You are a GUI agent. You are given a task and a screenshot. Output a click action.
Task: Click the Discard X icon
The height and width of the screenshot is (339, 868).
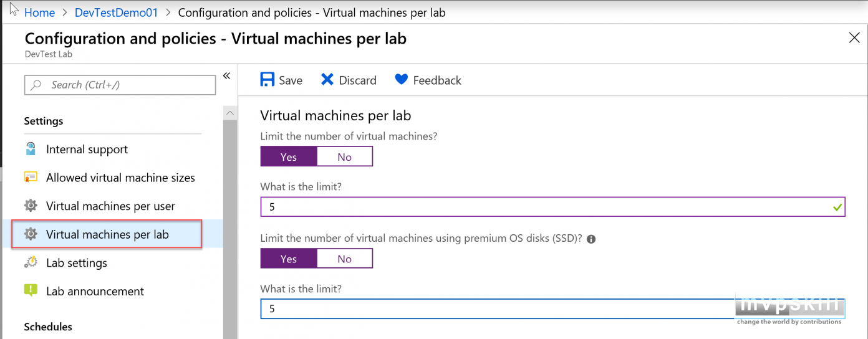(327, 79)
